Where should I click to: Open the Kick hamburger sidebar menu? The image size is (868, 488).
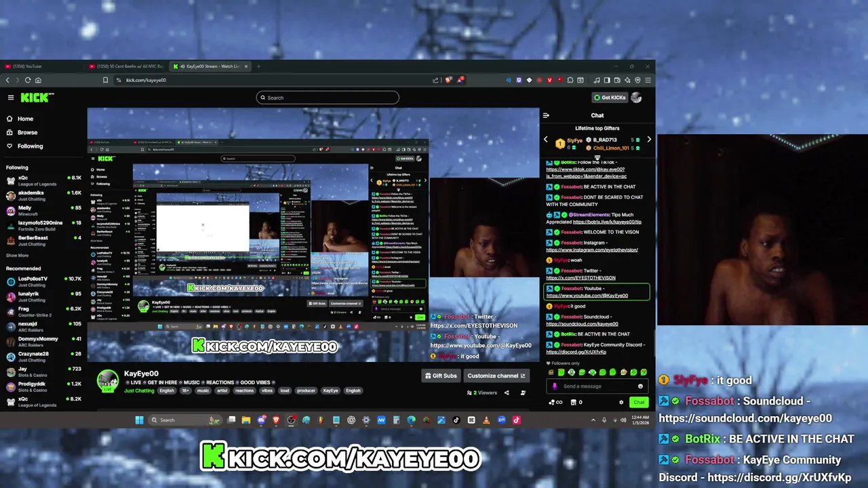click(11, 98)
